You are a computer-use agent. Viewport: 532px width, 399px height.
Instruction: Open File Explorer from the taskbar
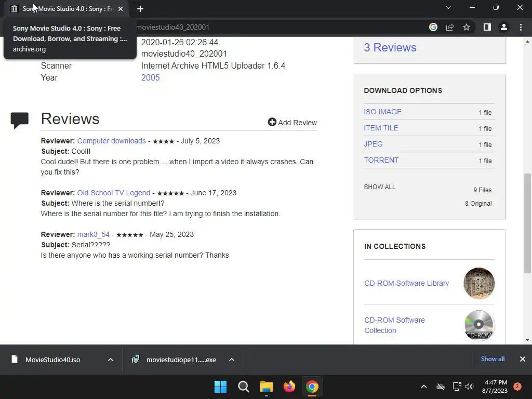(x=267, y=387)
